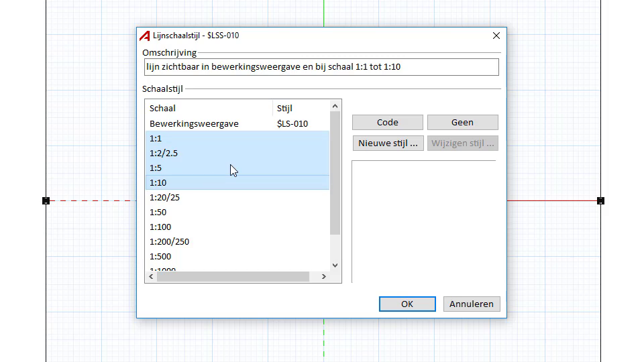Screen dimensions: 644x362
Task: Close the Lijnschaalstijl dialog with the X
Action: tap(496, 36)
